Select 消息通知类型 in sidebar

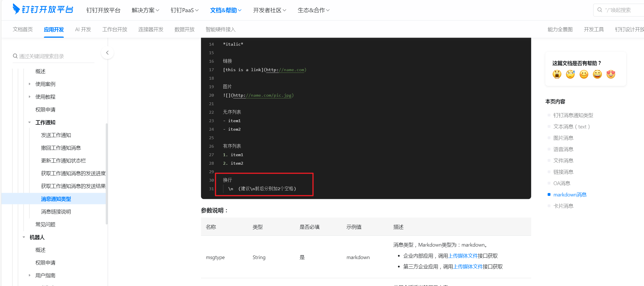point(56,199)
